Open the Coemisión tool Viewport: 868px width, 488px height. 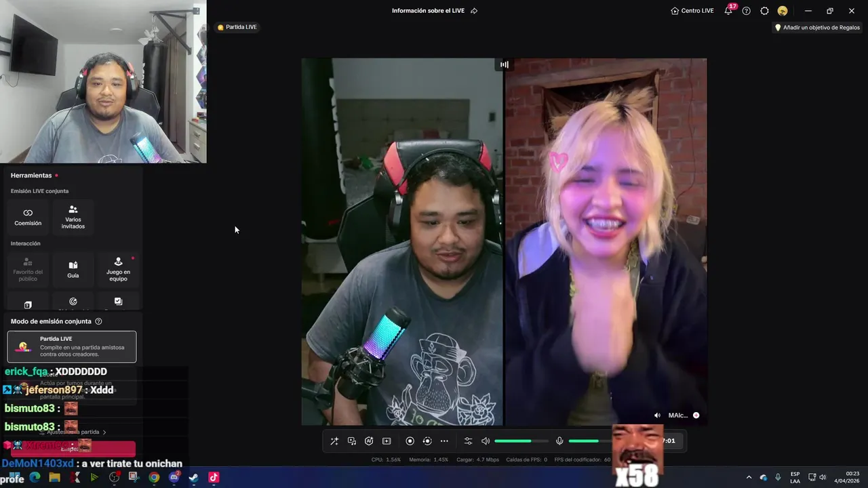28,216
